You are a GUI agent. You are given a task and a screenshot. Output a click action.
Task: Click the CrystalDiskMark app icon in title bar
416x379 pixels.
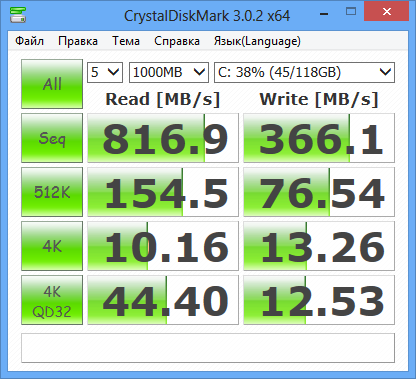pyautogui.click(x=18, y=15)
